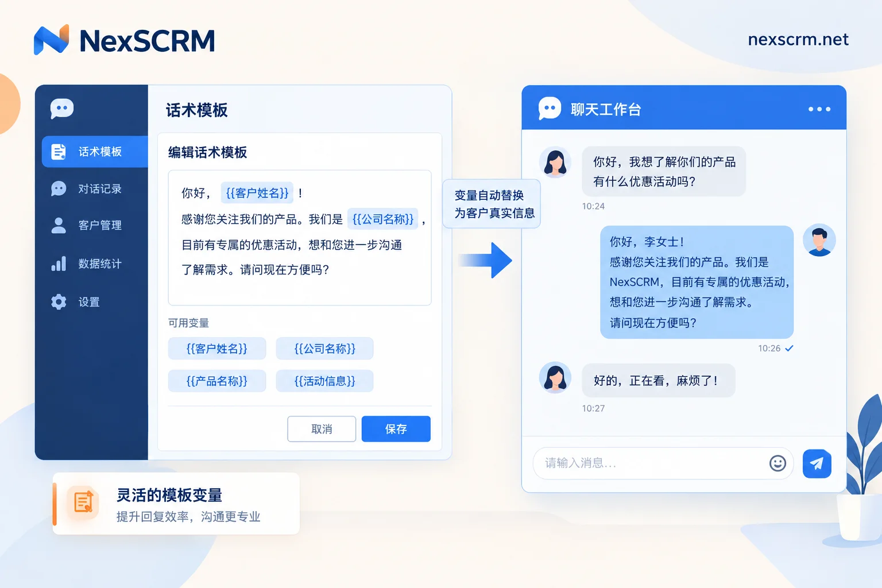882x588 pixels.
Task: Click the 请输入消息 input field
Action: pos(663,463)
